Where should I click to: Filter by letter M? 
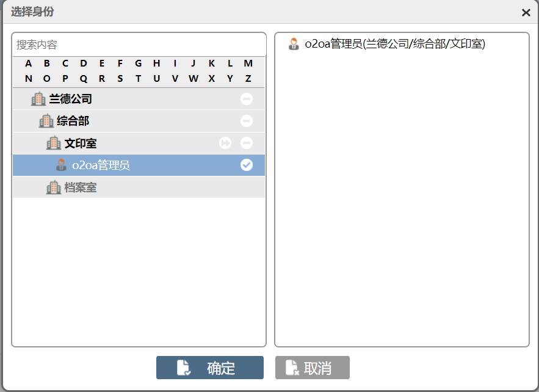(248, 64)
